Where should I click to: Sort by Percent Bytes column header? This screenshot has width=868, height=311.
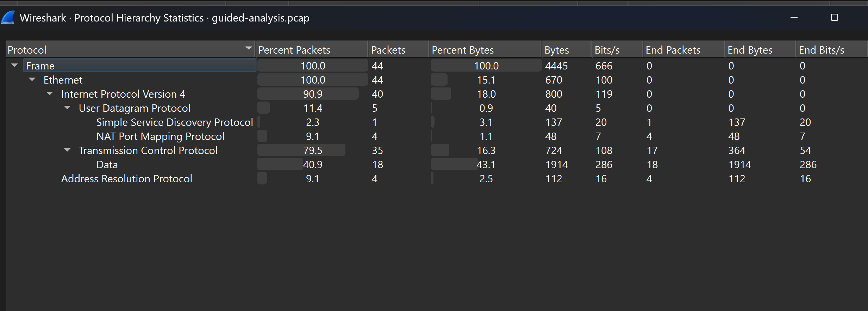click(x=485, y=50)
